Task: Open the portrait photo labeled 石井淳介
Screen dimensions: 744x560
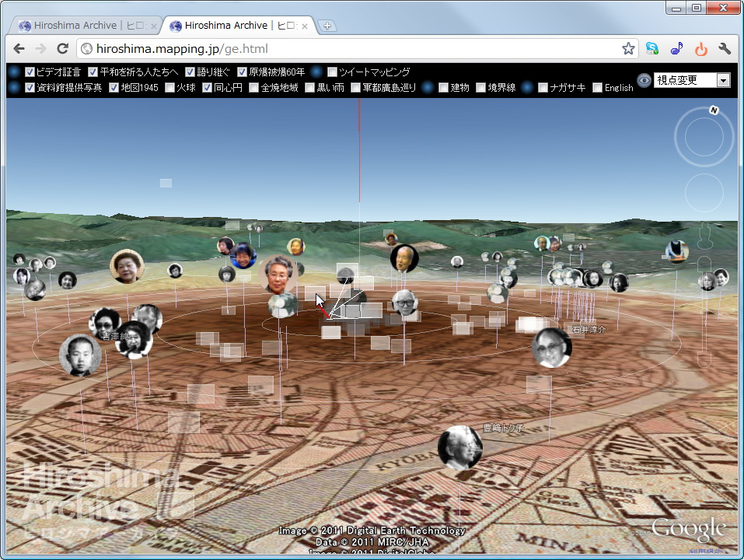Action: (552, 347)
